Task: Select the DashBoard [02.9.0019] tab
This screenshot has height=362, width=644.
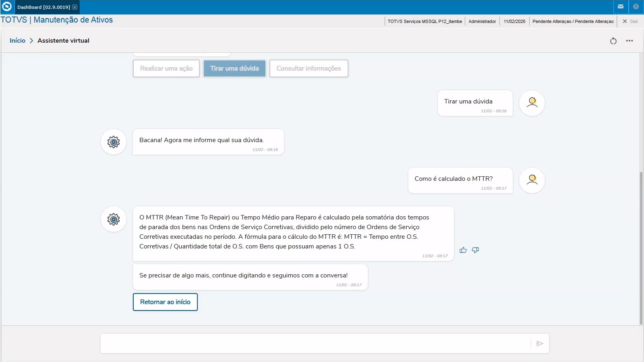Action: (43, 7)
